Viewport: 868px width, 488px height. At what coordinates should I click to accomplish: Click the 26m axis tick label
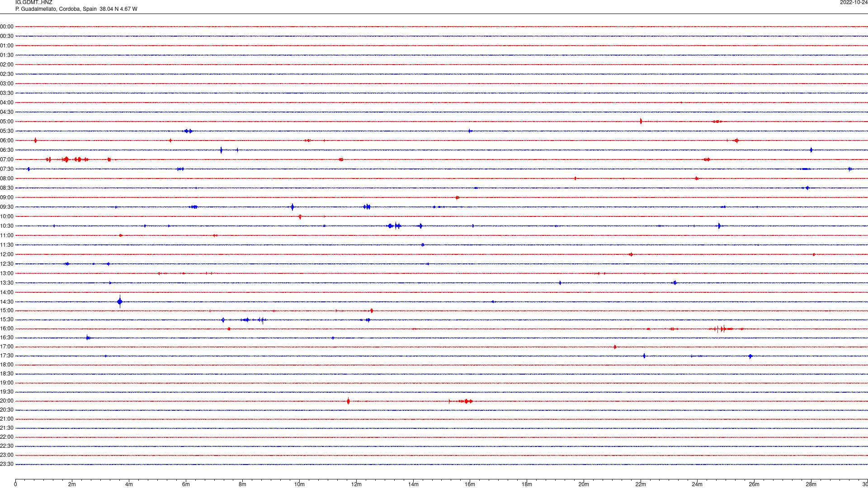754,484
